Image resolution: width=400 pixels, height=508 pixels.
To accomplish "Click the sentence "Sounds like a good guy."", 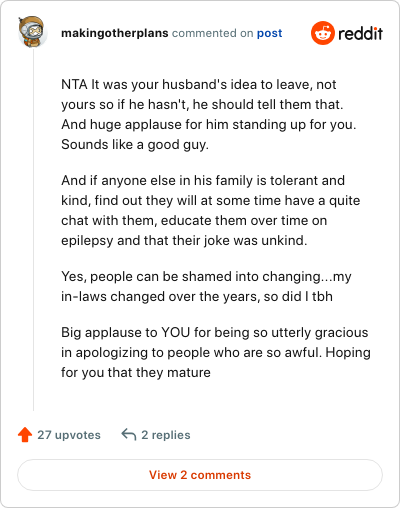I will click(x=135, y=145).
